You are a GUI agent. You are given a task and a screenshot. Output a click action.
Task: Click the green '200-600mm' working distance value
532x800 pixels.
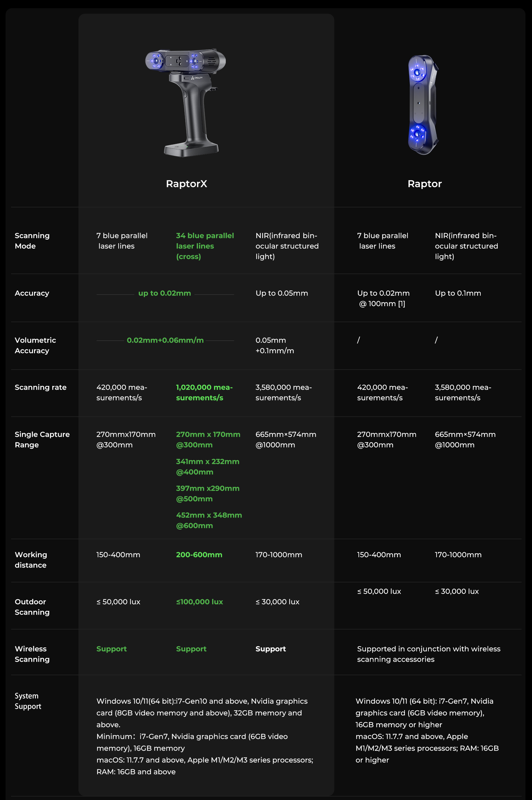(199, 554)
